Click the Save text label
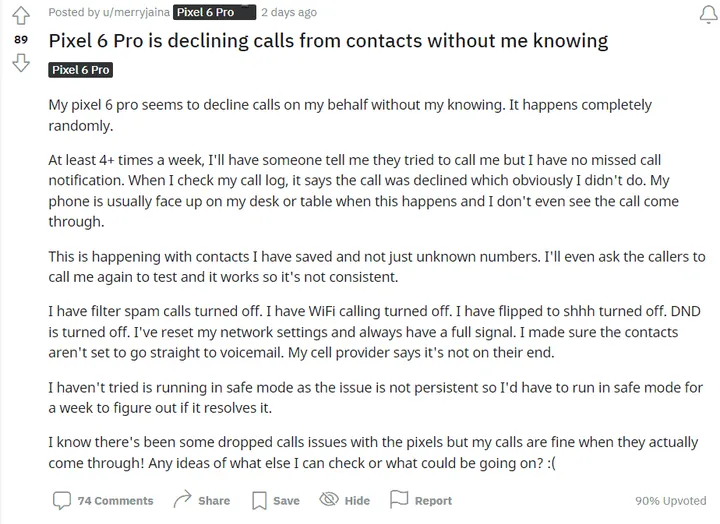This screenshot has width=720, height=524. [286, 501]
